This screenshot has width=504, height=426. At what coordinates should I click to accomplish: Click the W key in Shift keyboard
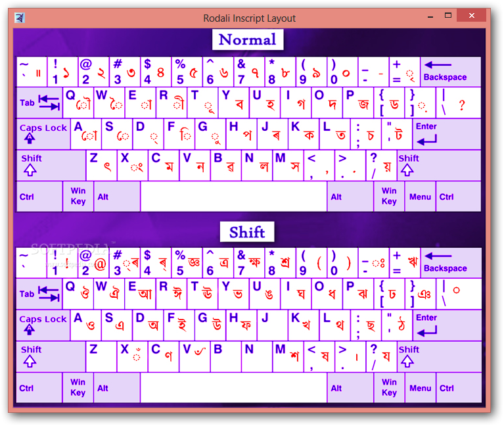[x=109, y=294]
